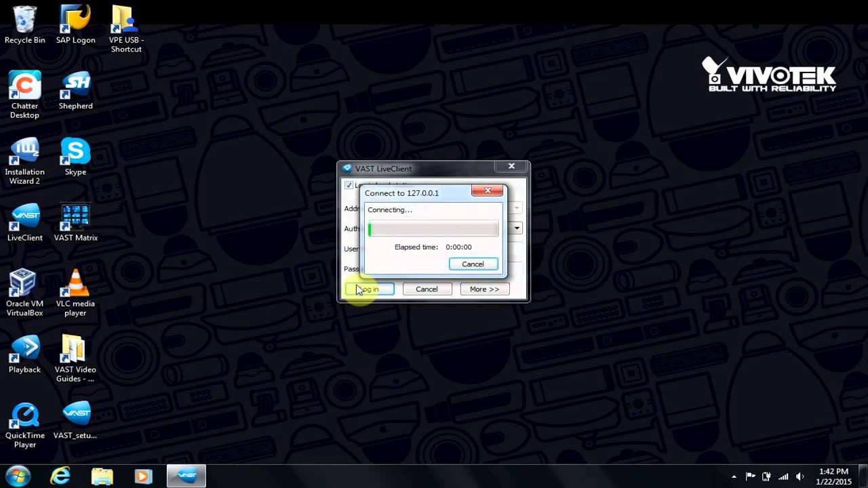
Task: Open VAST Video Guides folder
Action: [x=75, y=359]
